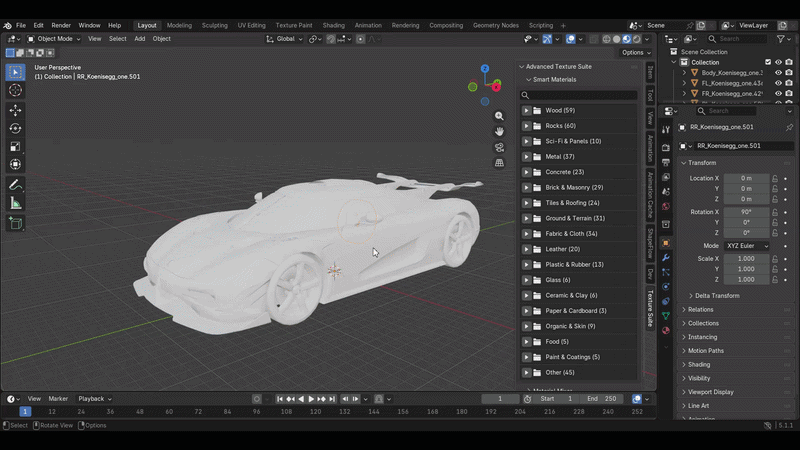Click the outliner filter funnel icon
This screenshot has height=450, width=800.
[781, 39]
